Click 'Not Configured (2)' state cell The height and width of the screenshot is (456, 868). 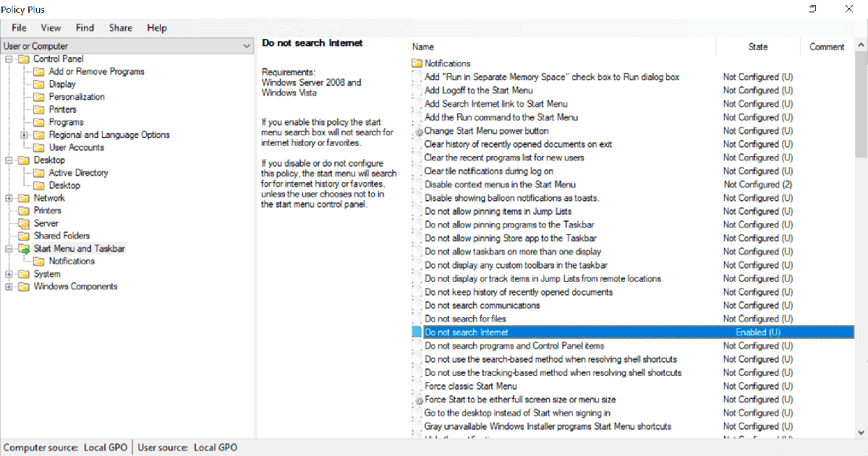[x=758, y=184]
